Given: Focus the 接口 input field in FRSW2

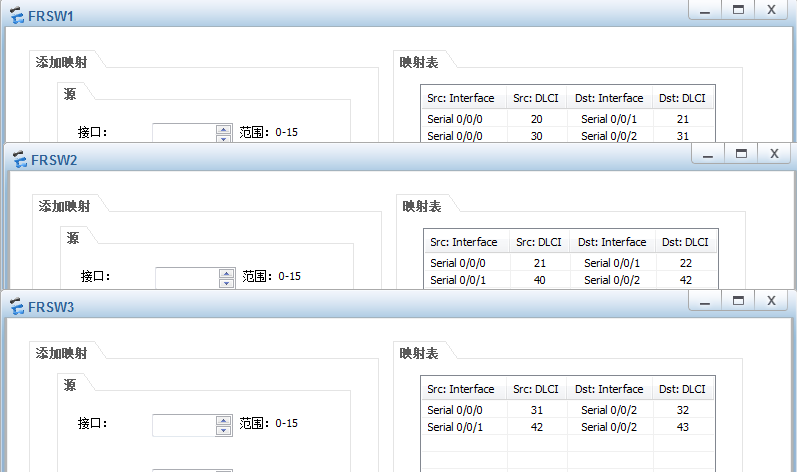Looking at the screenshot, I should [187, 277].
